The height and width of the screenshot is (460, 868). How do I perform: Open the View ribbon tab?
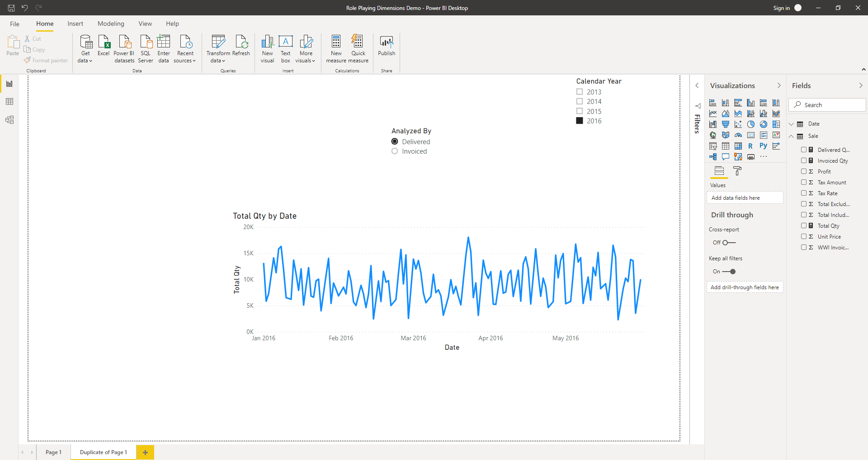click(x=145, y=24)
